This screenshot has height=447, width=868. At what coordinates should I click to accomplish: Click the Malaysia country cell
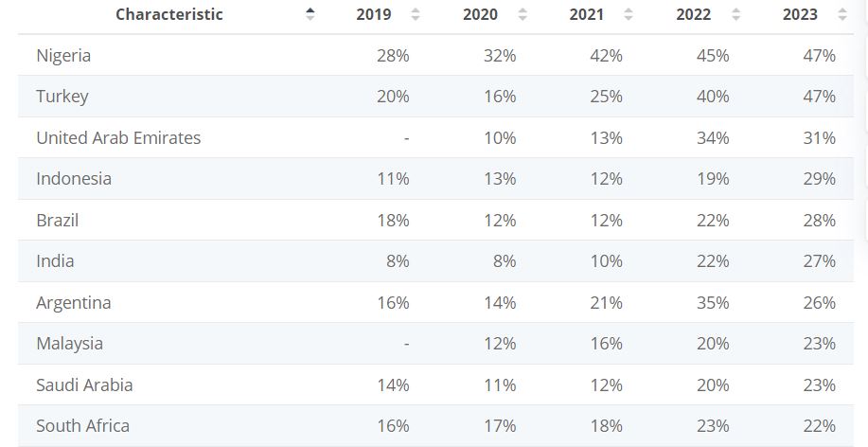click(x=69, y=344)
